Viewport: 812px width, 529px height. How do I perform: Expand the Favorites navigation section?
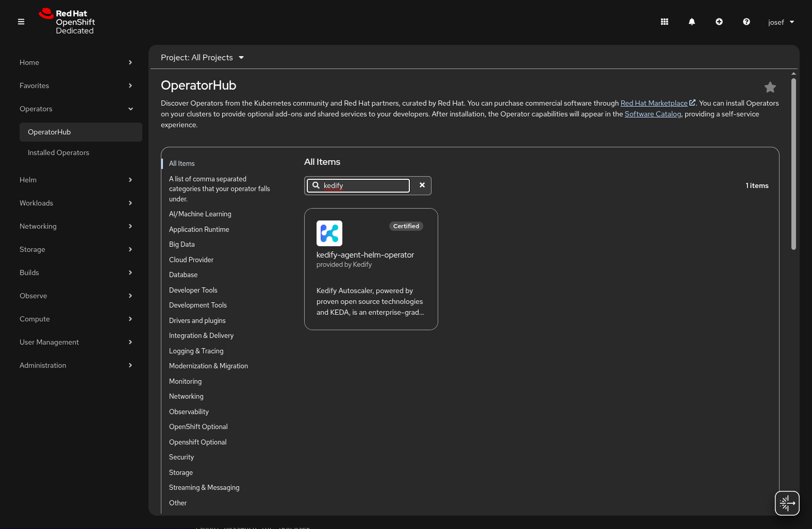(x=76, y=86)
